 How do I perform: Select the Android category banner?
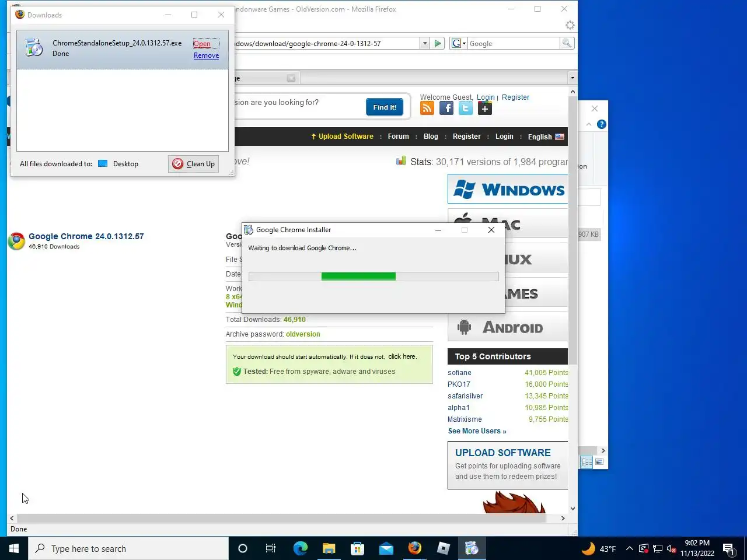click(x=508, y=327)
